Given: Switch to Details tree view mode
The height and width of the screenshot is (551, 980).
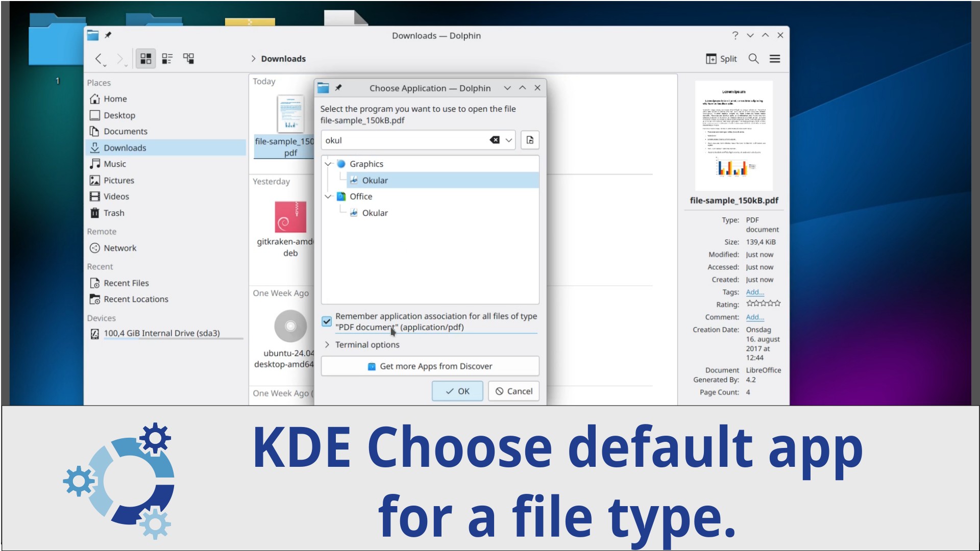Looking at the screenshot, I should click(x=189, y=59).
